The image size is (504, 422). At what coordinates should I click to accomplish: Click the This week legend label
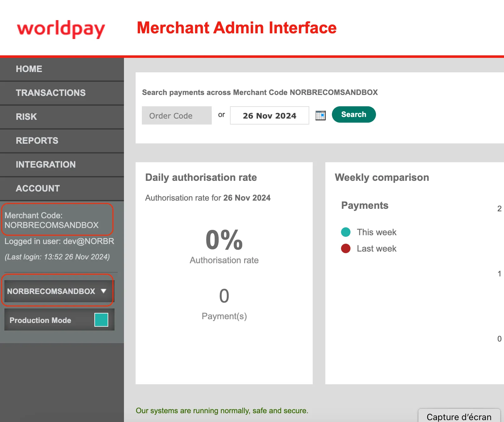click(377, 232)
